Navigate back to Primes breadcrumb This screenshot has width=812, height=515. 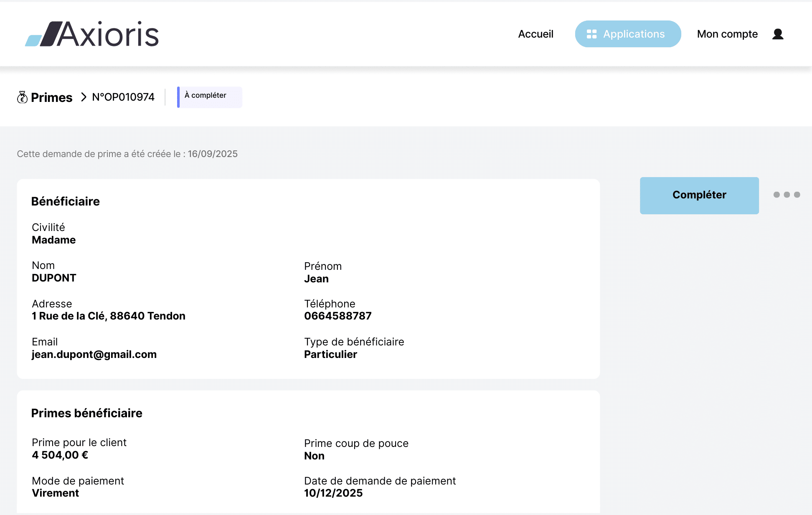pyautogui.click(x=51, y=97)
